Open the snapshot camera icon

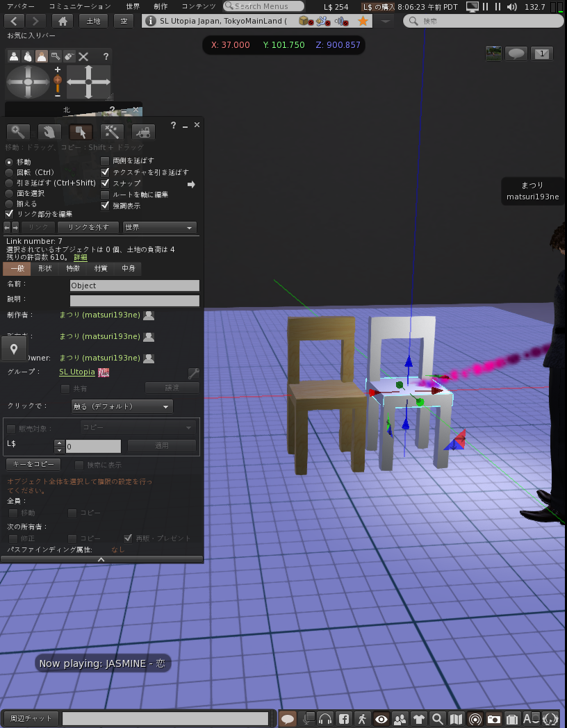pyautogui.click(x=493, y=719)
